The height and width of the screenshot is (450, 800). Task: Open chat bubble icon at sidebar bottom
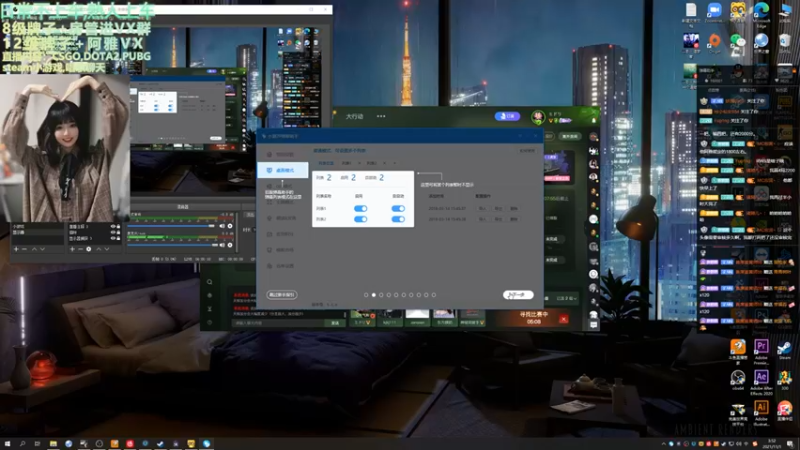point(593,324)
